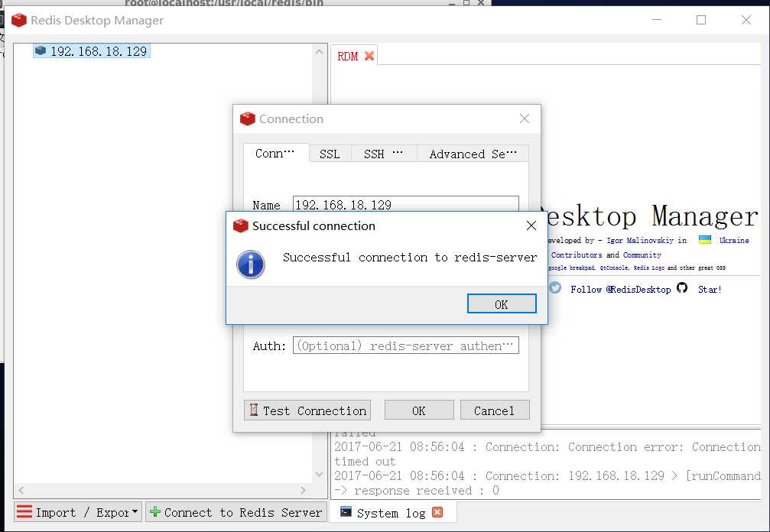Confirm Connection dialog with OK
Image resolution: width=770 pixels, height=532 pixels.
[x=419, y=410]
